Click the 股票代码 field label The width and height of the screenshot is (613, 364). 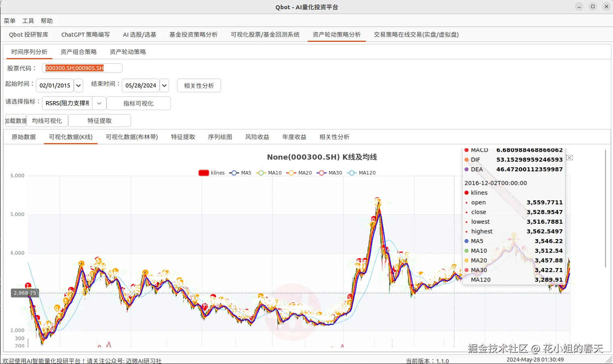pos(22,68)
